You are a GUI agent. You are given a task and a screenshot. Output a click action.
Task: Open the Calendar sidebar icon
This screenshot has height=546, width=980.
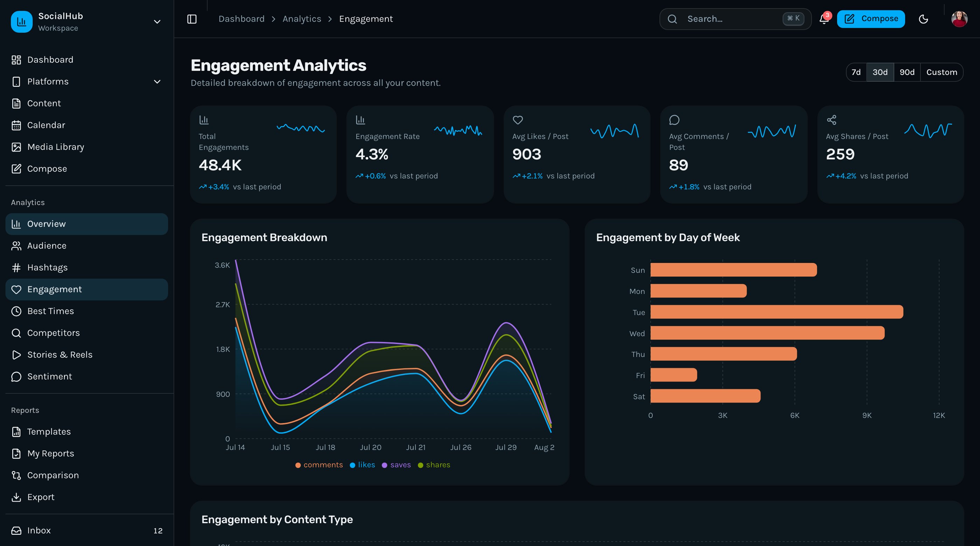pyautogui.click(x=16, y=125)
